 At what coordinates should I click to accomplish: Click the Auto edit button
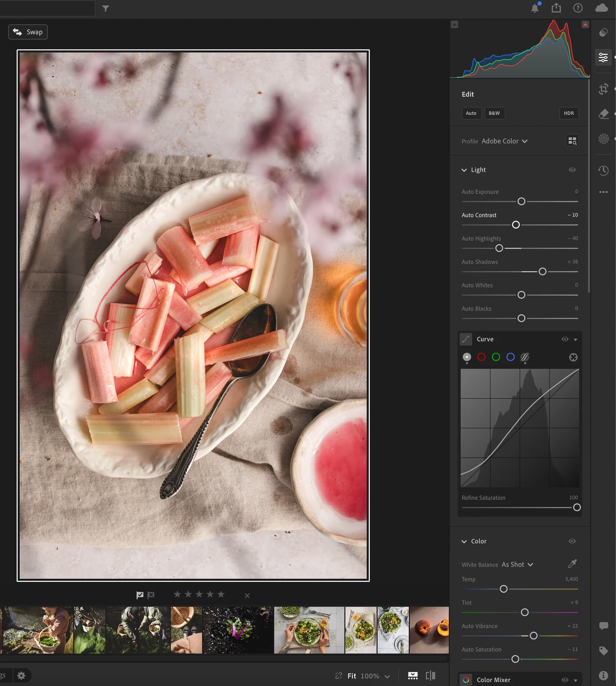(471, 113)
